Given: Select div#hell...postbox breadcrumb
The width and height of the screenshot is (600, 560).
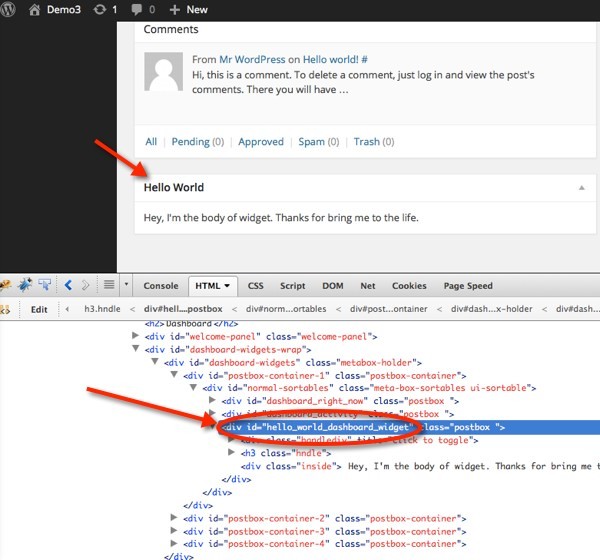Looking at the screenshot, I should tap(183, 309).
